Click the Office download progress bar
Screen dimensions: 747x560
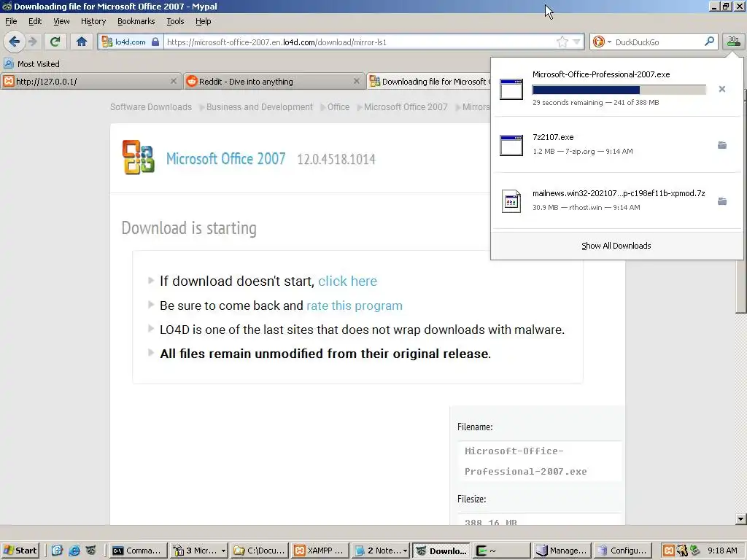coord(619,90)
